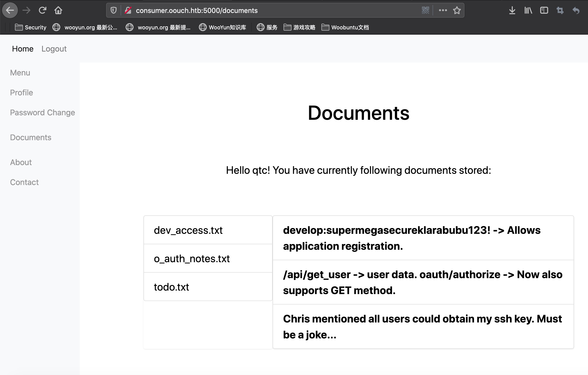Open the downloads panel
Screen dimensions: 588x375
512,10
